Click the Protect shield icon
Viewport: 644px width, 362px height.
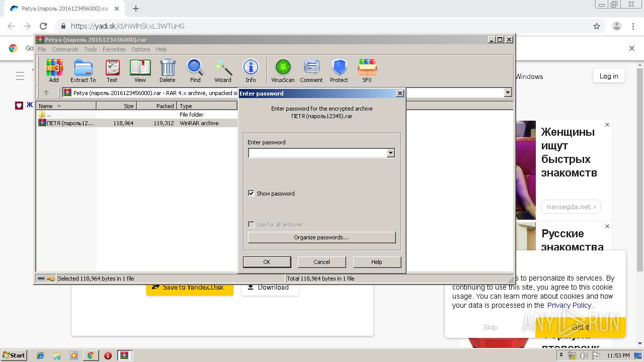(x=339, y=70)
